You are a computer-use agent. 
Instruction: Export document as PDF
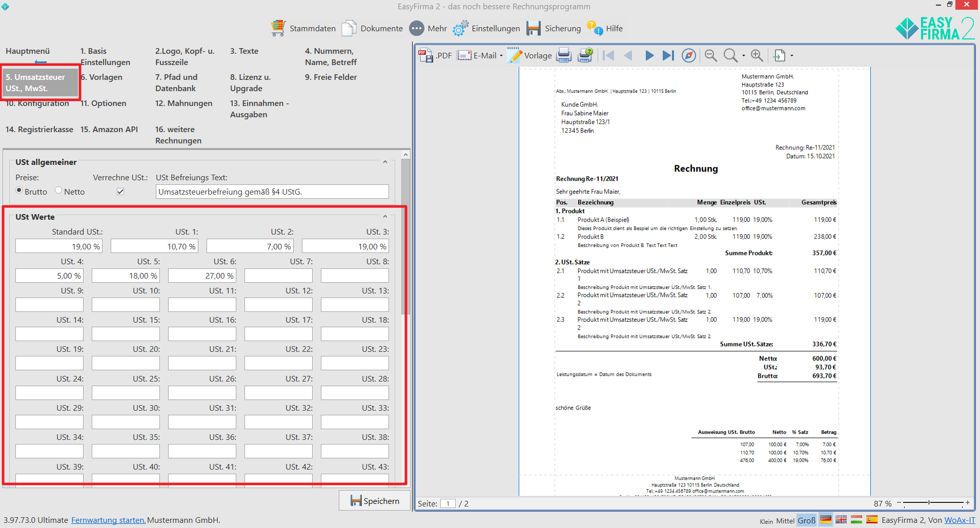point(435,55)
